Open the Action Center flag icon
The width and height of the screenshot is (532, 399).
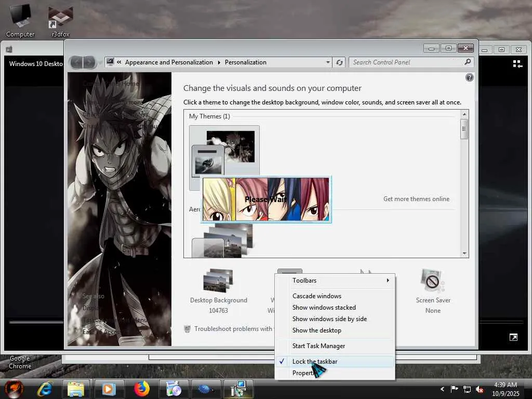454,389
